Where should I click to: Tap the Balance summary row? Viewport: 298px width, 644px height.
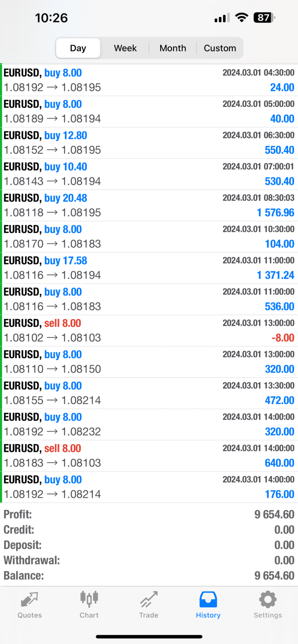pyautogui.click(x=149, y=576)
